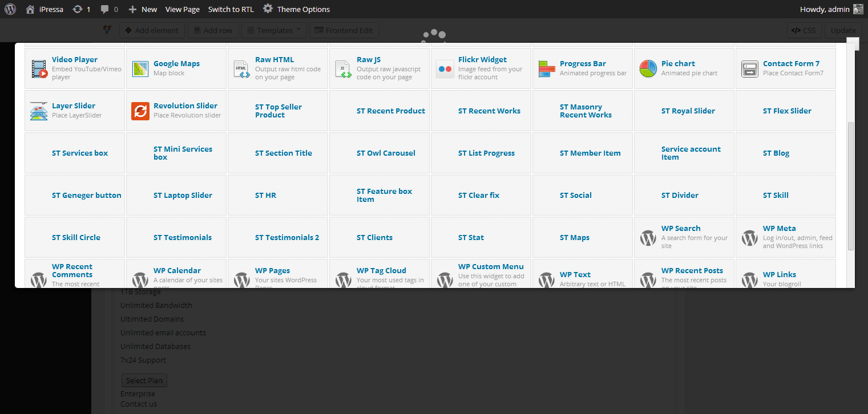Select the Revolution Slider icon
The image size is (868, 414).
coord(140,111)
